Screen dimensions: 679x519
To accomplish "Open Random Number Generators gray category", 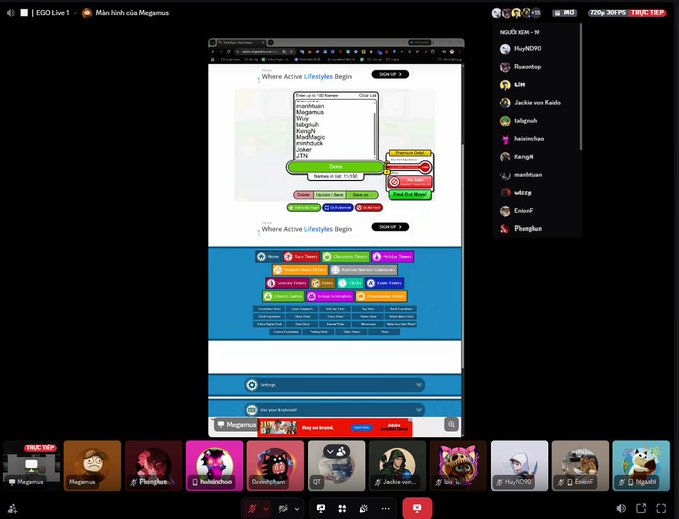I will tap(363, 270).
